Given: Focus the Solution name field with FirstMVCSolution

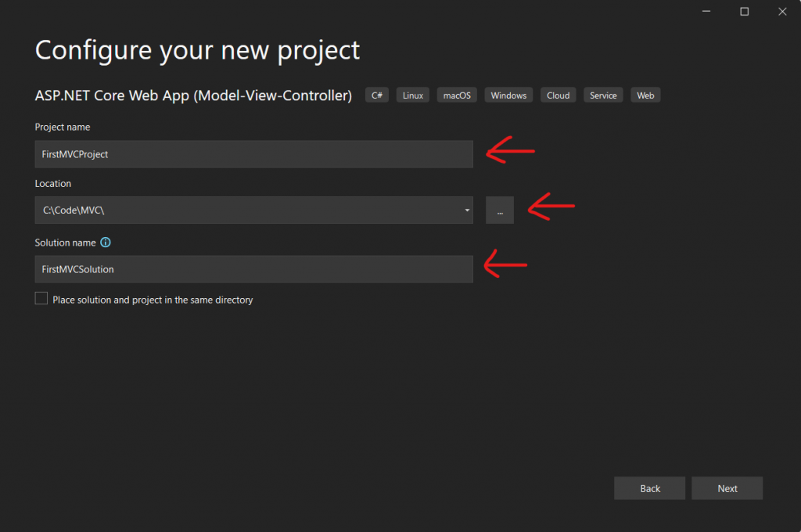Looking at the screenshot, I should [253, 269].
